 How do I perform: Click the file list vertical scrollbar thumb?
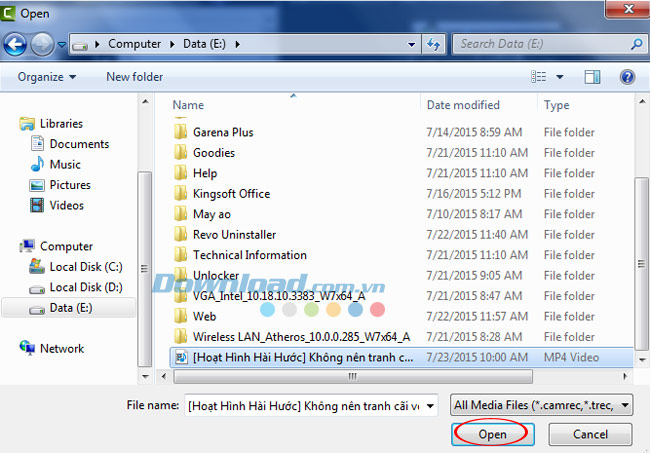pos(642,264)
